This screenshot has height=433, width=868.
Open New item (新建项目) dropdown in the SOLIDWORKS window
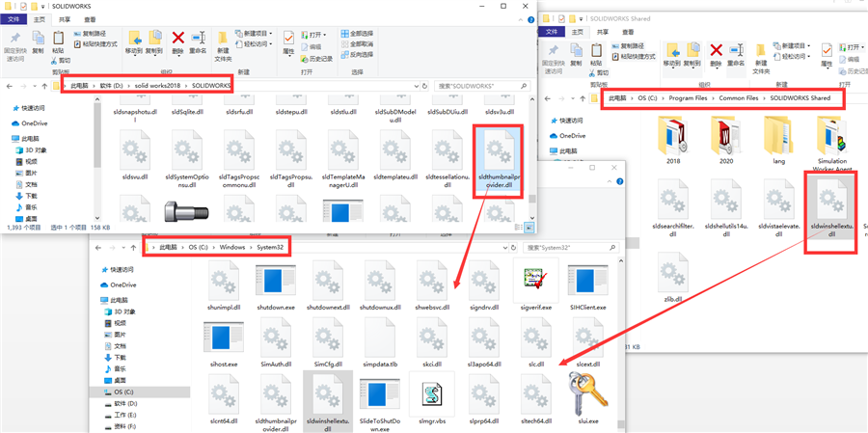[x=254, y=34]
